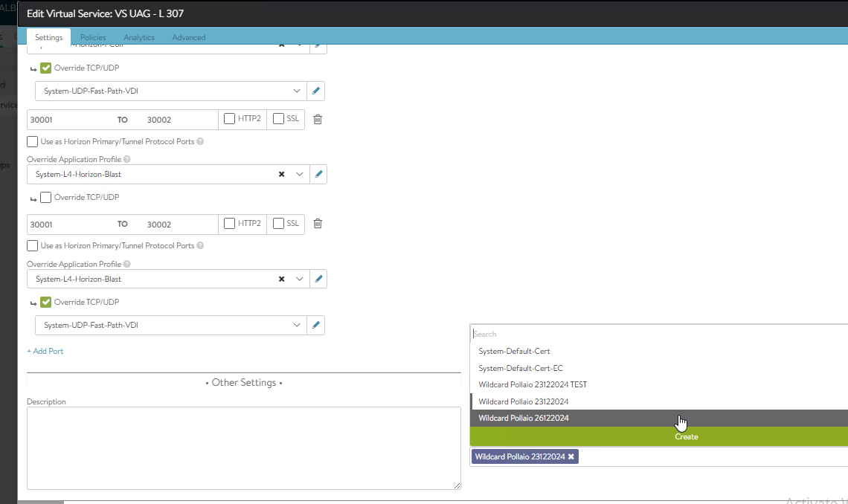848x504 pixels.
Task: Click the Add Port link
Action: [x=45, y=351]
